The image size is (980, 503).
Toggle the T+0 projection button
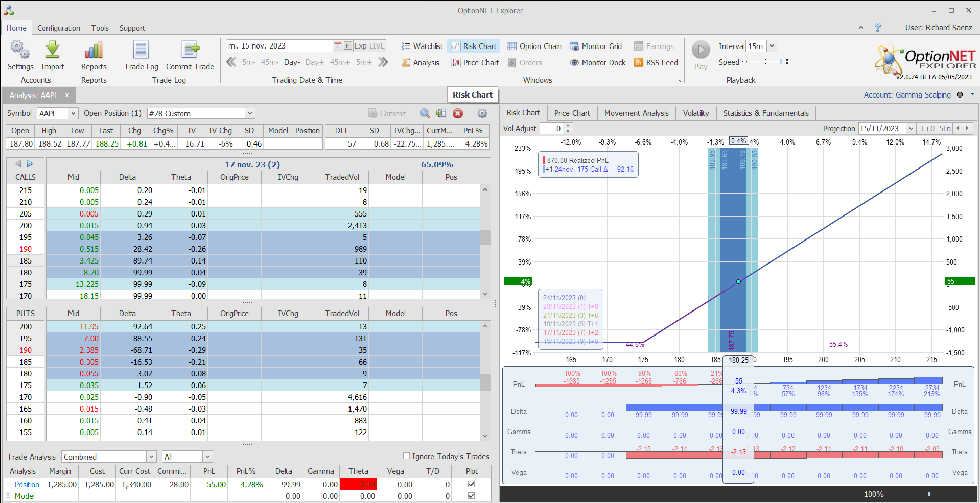click(927, 129)
